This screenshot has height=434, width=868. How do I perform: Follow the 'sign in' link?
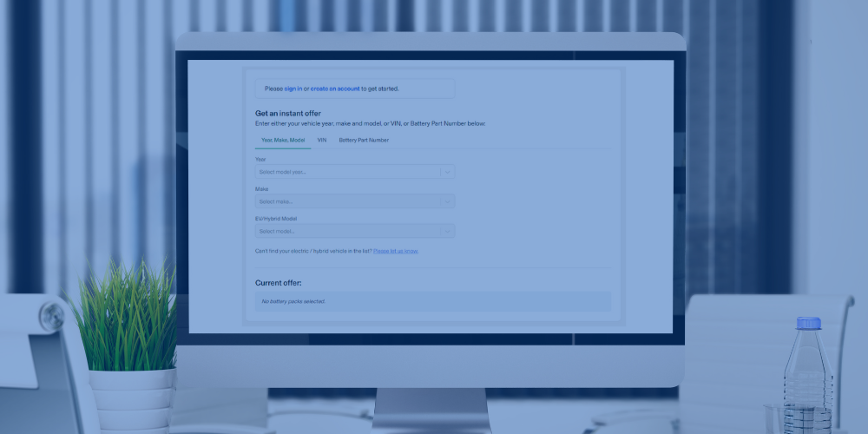click(x=293, y=89)
